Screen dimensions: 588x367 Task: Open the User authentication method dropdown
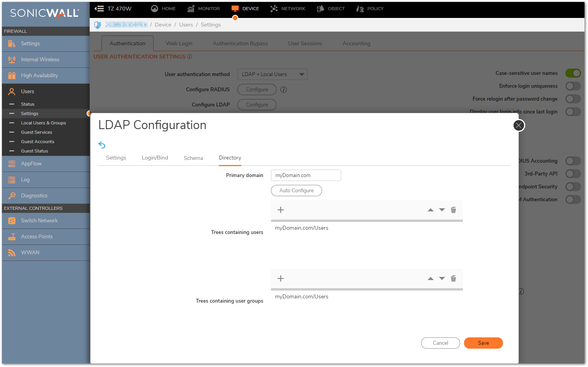tap(272, 74)
